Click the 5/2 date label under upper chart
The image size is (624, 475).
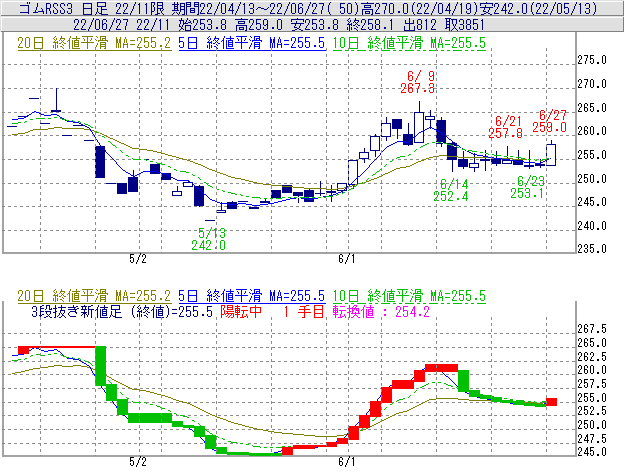(x=138, y=259)
